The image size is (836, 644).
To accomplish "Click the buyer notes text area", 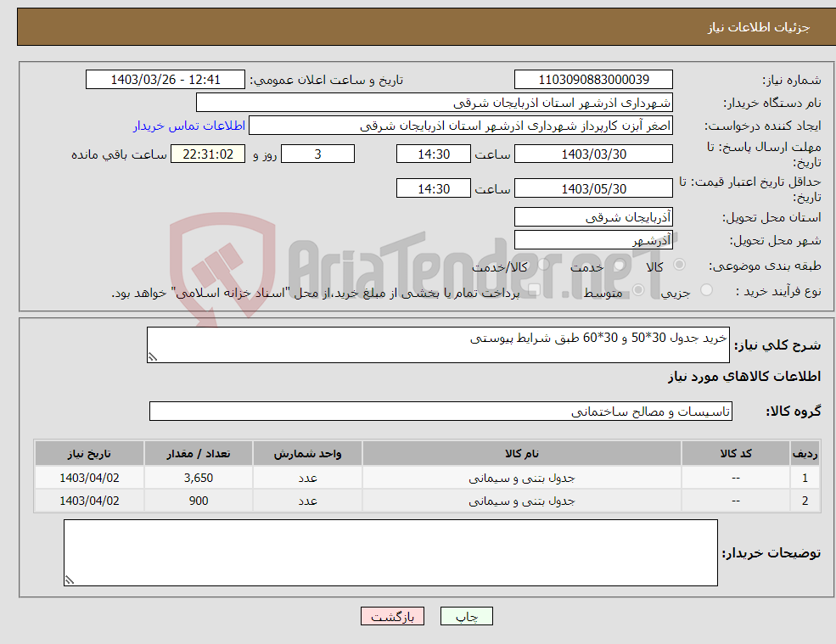I will (390, 553).
